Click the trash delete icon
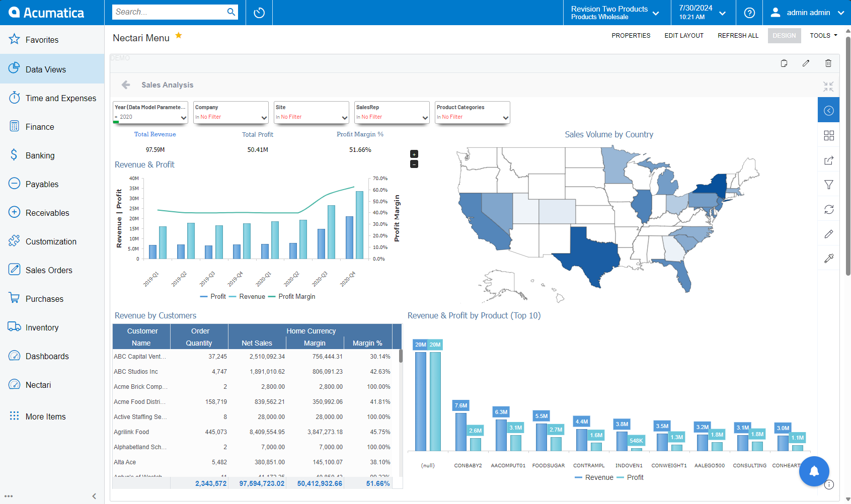 click(x=828, y=63)
